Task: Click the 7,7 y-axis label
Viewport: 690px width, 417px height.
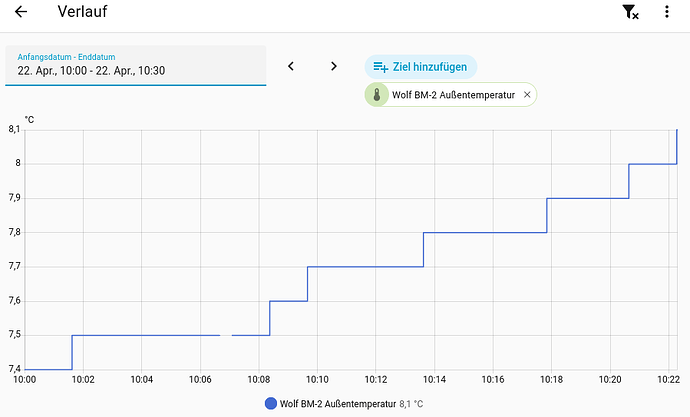Action: [14, 267]
